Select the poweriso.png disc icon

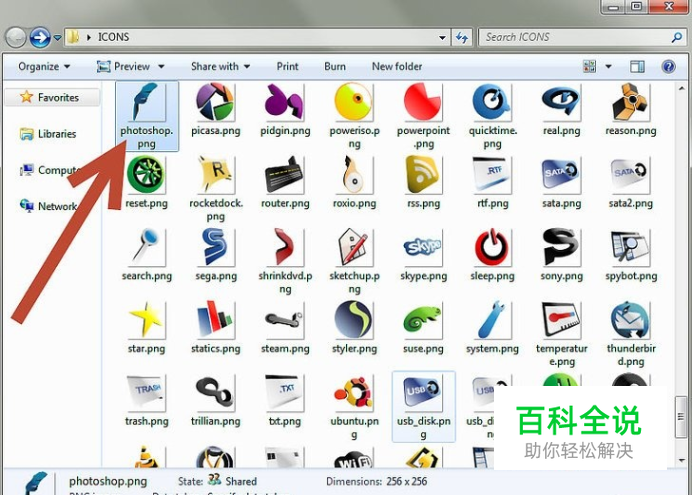[354, 102]
